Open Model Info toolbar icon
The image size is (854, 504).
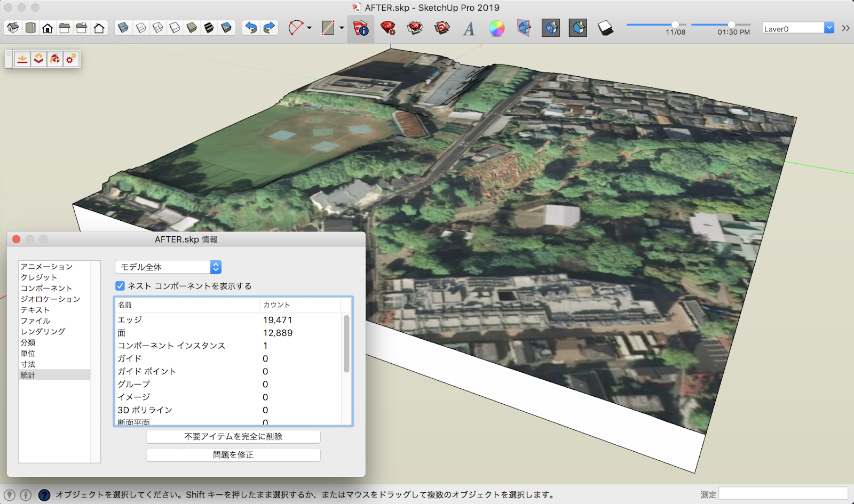coord(361,28)
